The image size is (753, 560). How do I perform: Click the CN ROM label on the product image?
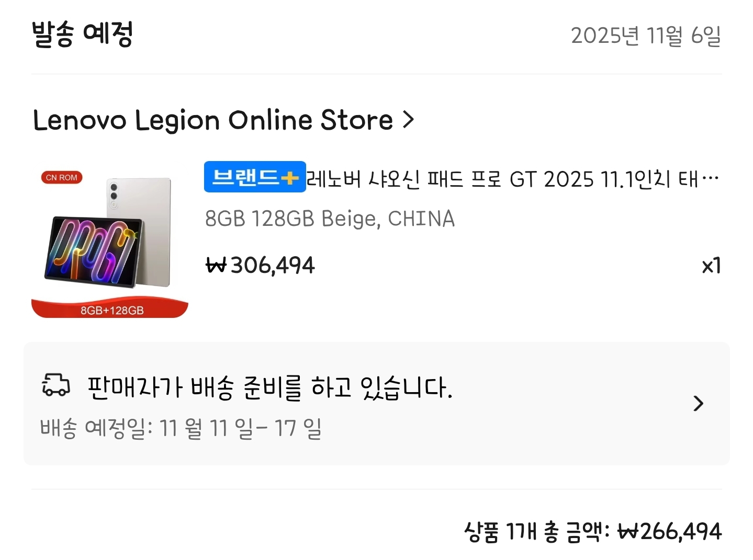click(x=62, y=178)
